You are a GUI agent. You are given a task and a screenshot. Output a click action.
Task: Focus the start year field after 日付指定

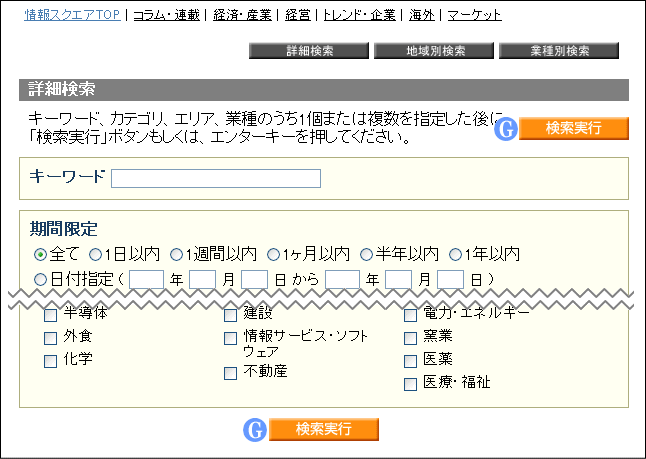pos(146,280)
